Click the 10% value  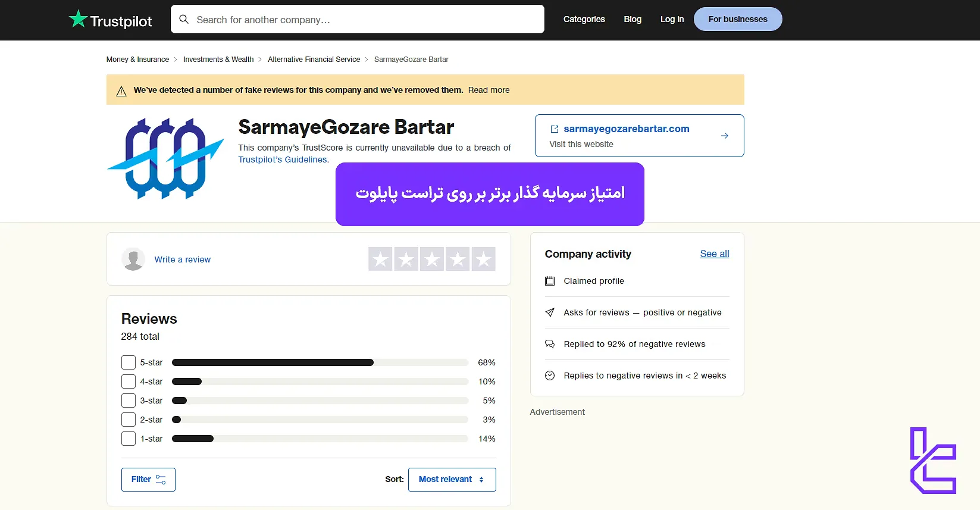pyautogui.click(x=487, y=381)
